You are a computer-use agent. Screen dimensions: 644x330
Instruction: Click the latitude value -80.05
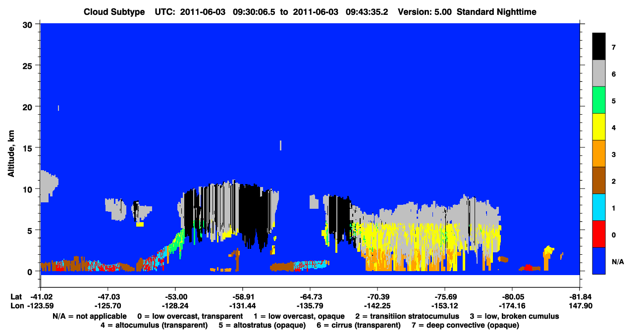[x=512, y=296]
